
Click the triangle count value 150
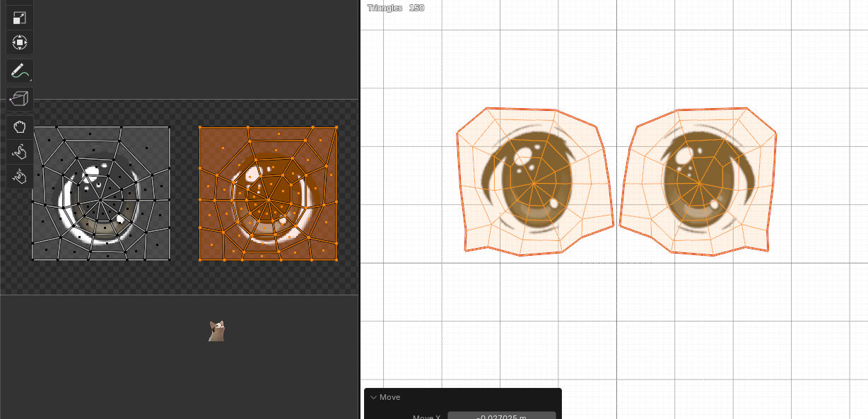(416, 8)
